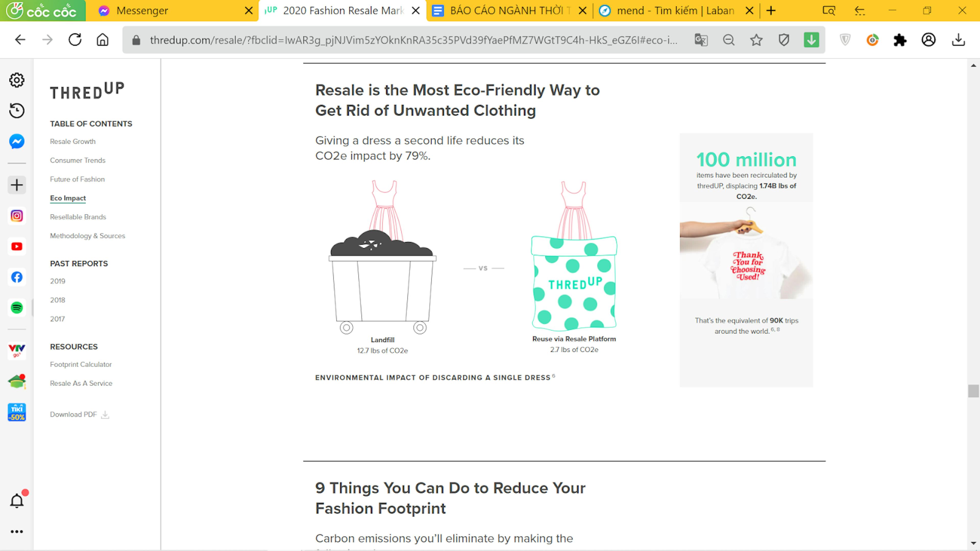The width and height of the screenshot is (980, 551).
Task: Open the notifications bell in the sidebar
Action: [17, 501]
